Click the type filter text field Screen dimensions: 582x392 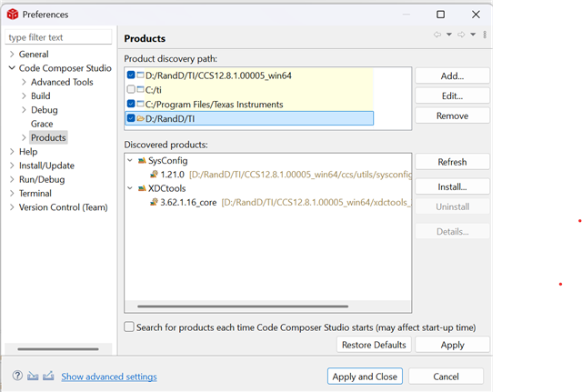pos(58,37)
